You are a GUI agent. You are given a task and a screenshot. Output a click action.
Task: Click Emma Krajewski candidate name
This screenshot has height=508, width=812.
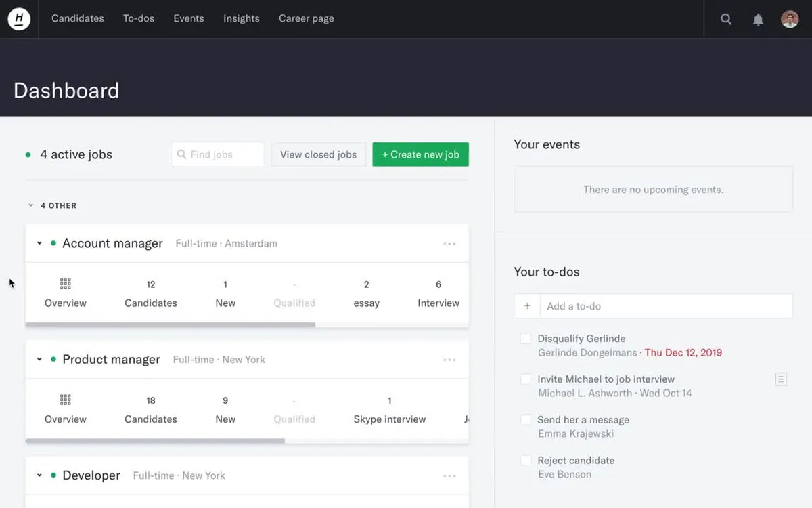576,433
